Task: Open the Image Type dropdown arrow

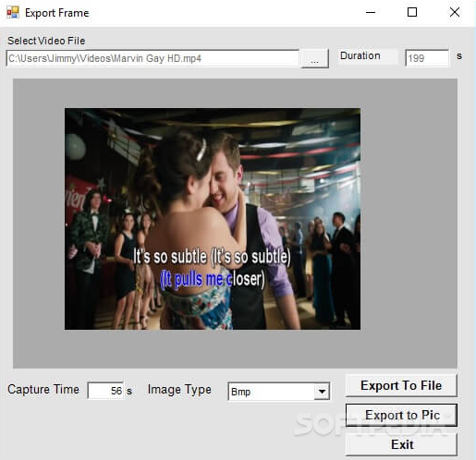Action: (322, 392)
